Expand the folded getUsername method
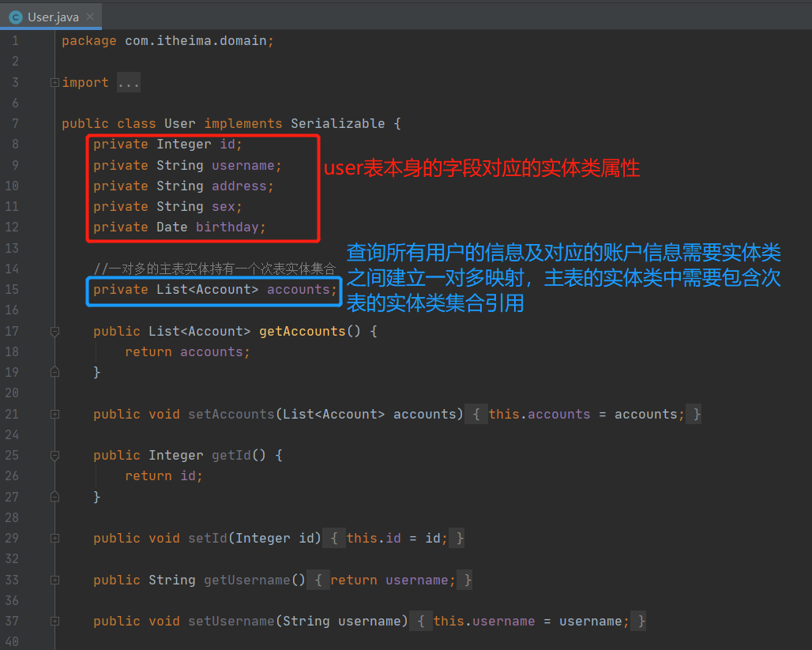 point(55,580)
